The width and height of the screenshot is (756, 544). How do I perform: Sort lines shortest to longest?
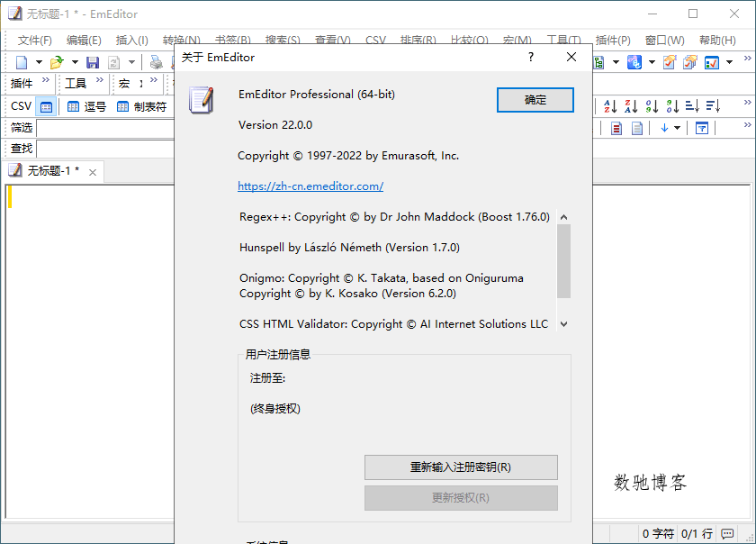pos(692,105)
